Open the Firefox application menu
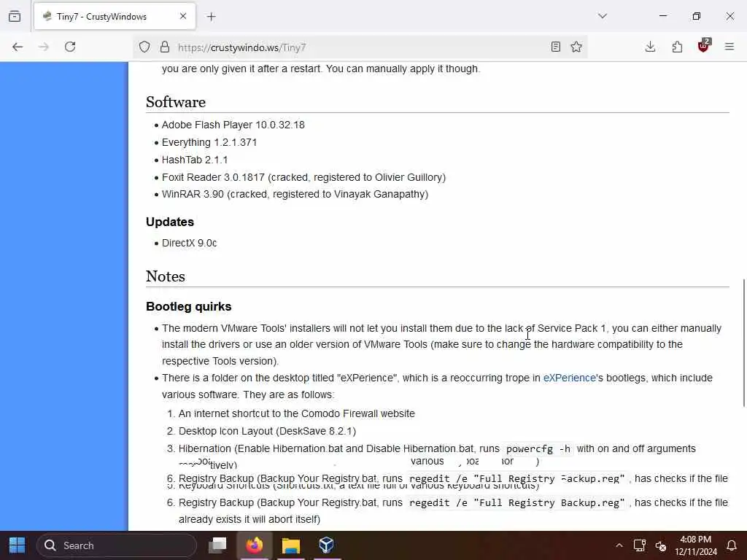747x560 pixels. point(729,47)
